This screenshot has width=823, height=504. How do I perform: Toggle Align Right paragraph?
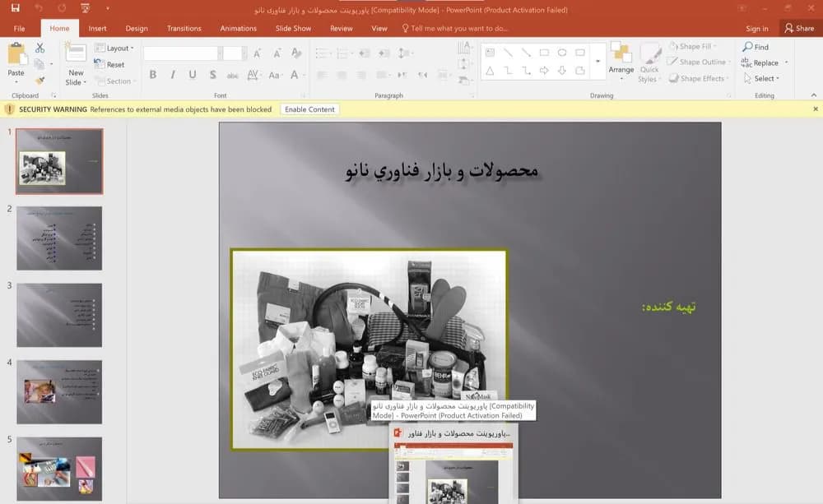(361, 75)
